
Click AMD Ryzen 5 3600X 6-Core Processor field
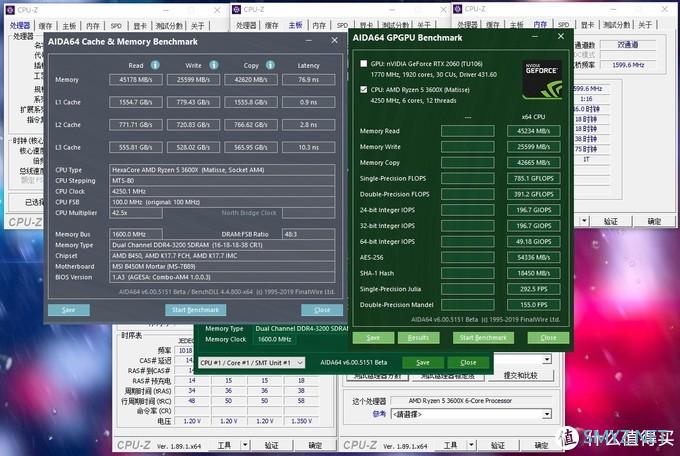[x=471, y=400]
